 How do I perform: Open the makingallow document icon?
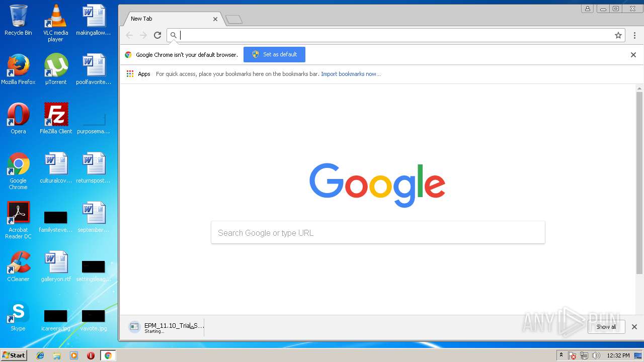[93, 20]
